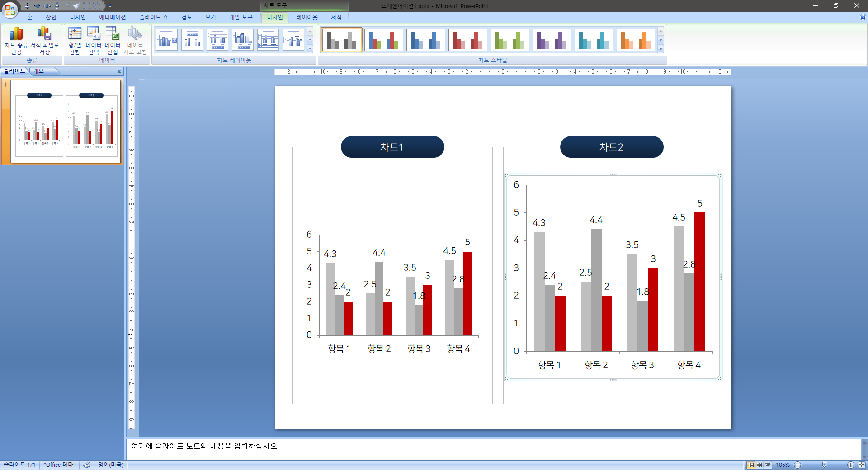Select the multicolor chart style swatch
Screen dimensions: 868x470
point(383,40)
